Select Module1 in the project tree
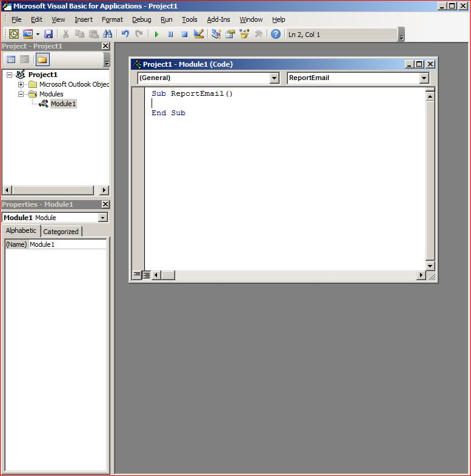 click(x=63, y=104)
